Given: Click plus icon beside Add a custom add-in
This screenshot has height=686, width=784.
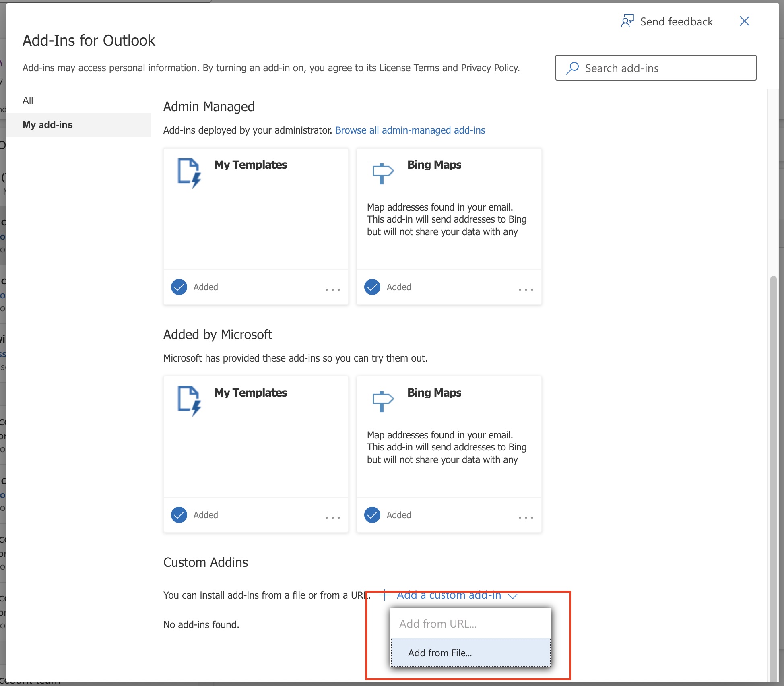Looking at the screenshot, I should pos(385,595).
